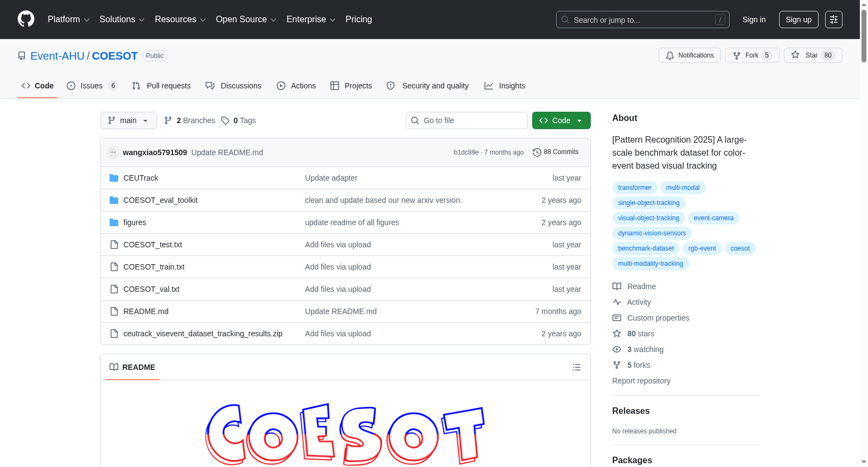Screen dimensions: 868x467
Task: Click the book icon beside Readme in About
Action: tap(617, 286)
